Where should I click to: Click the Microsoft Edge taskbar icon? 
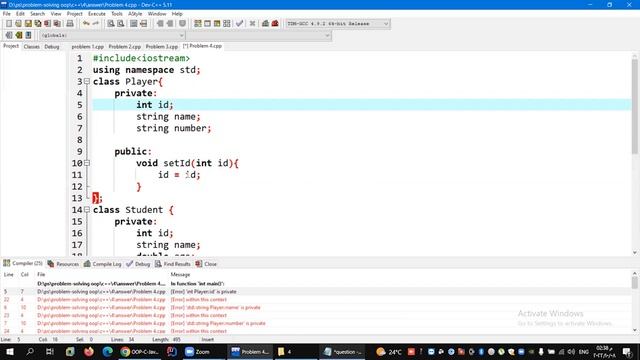pyautogui.click(x=108, y=351)
